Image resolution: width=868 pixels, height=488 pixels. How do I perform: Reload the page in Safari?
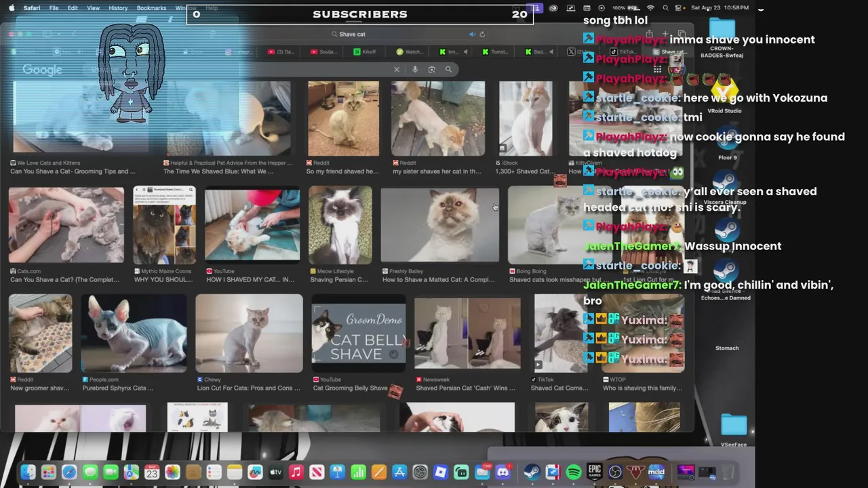482,34
